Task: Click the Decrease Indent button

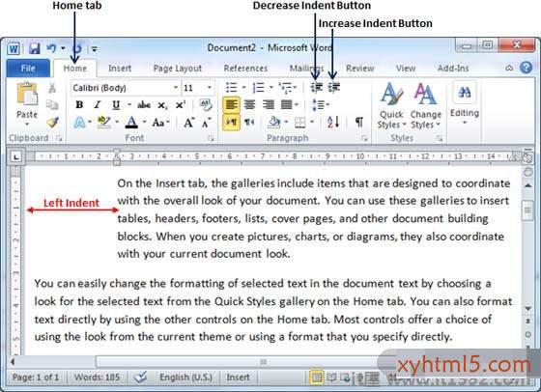Action: [317, 88]
